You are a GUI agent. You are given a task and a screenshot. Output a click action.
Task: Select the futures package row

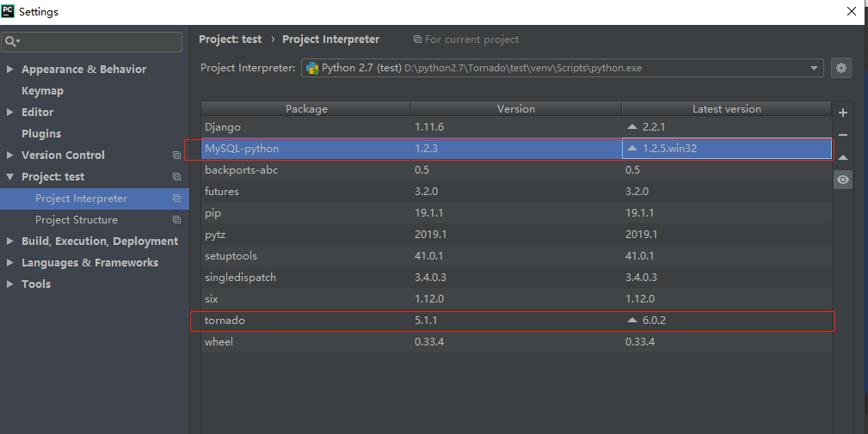pyautogui.click(x=516, y=192)
